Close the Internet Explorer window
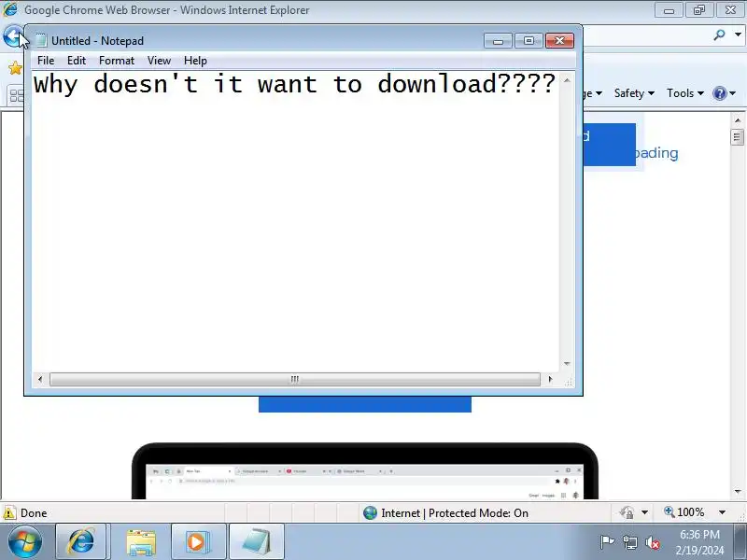The image size is (747, 560). [x=730, y=10]
